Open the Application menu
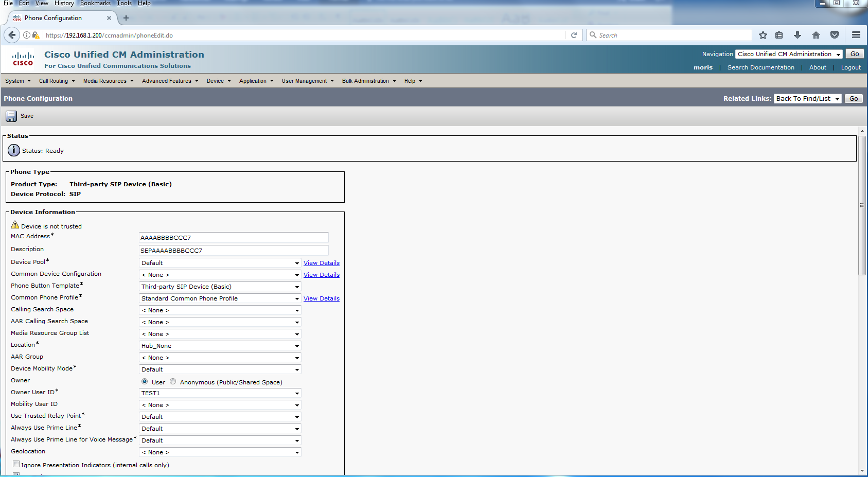This screenshot has width=868, height=477. click(x=257, y=81)
